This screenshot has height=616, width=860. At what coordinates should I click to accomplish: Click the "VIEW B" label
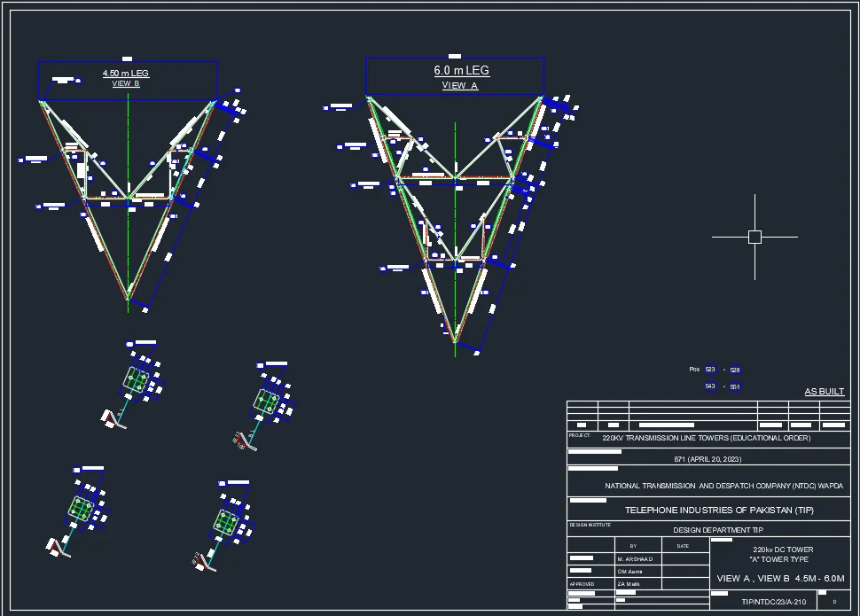tap(126, 84)
